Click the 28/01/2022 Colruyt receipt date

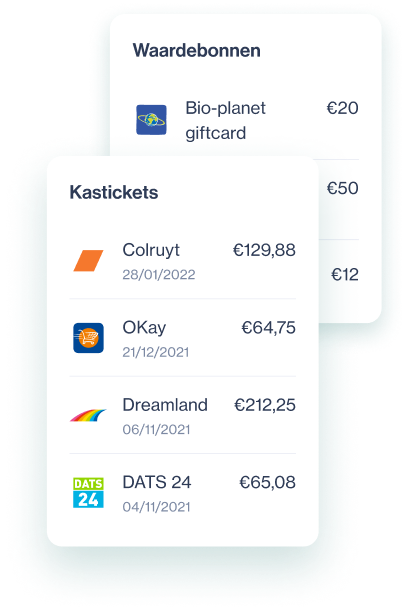[159, 274]
